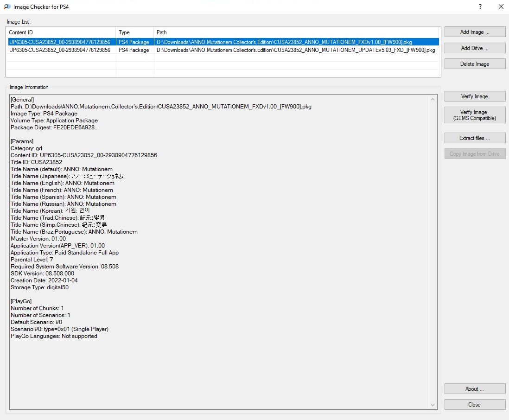Click the Default Scenario: #0 line

pyautogui.click(x=36, y=322)
